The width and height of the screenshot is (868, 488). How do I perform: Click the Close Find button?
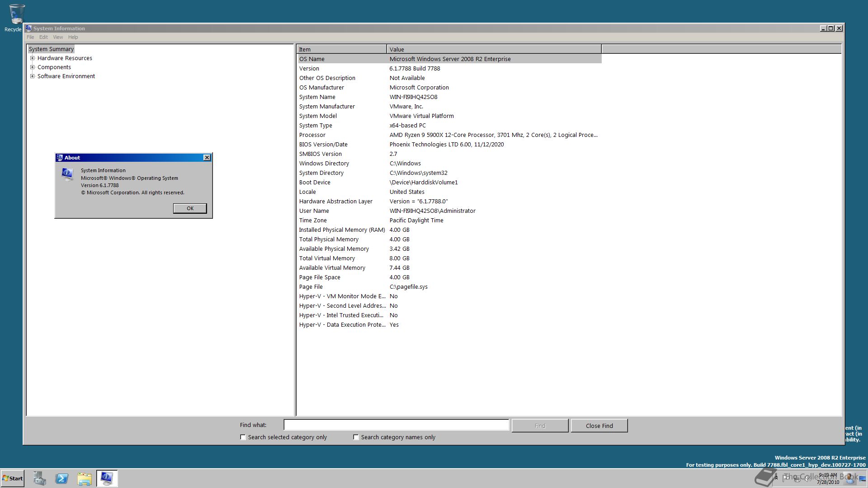point(599,426)
